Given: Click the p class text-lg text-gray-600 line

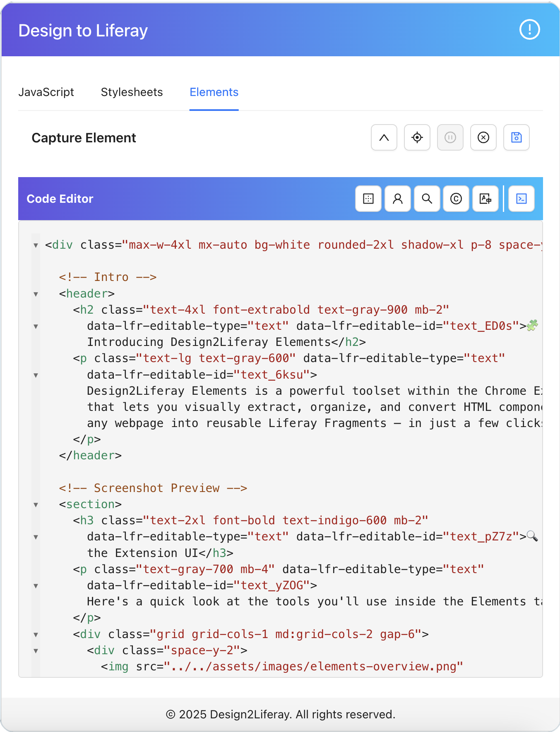Looking at the screenshot, I should pyautogui.click(x=289, y=358).
